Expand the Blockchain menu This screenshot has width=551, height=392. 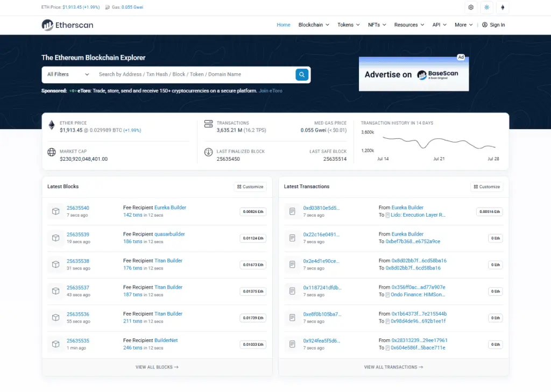click(x=314, y=25)
